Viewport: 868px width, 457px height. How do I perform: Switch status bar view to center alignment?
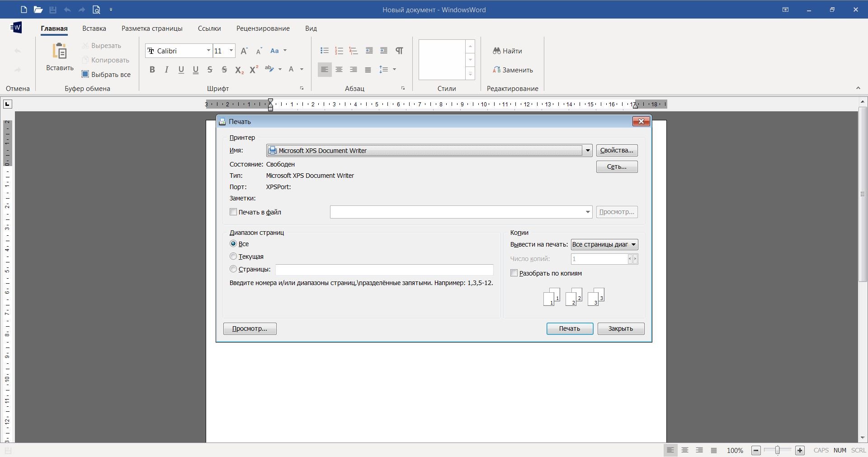(x=685, y=450)
